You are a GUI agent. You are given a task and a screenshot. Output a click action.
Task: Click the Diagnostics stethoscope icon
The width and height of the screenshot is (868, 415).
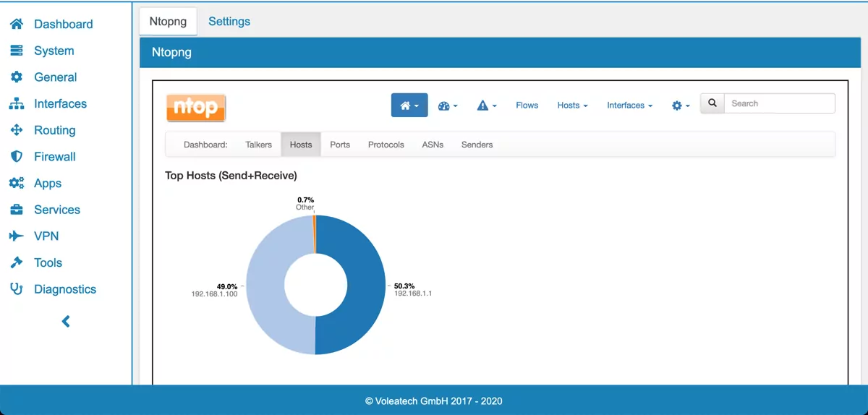pos(17,289)
